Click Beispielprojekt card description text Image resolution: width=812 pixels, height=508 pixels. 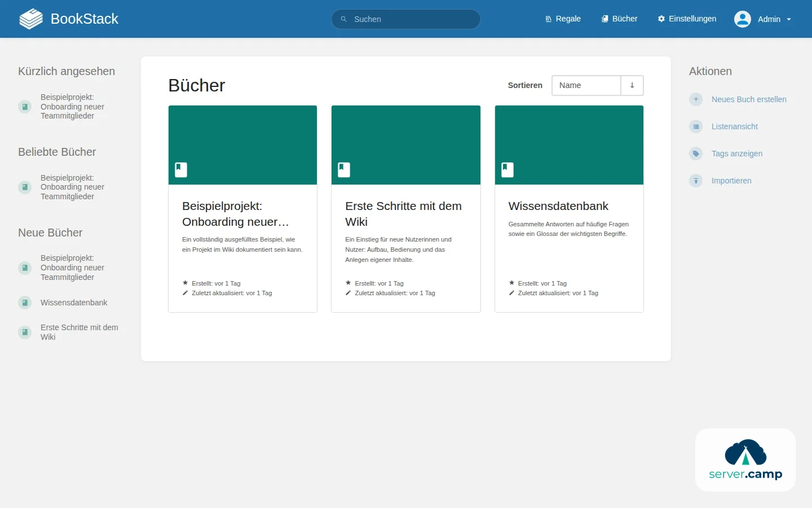pos(242,244)
